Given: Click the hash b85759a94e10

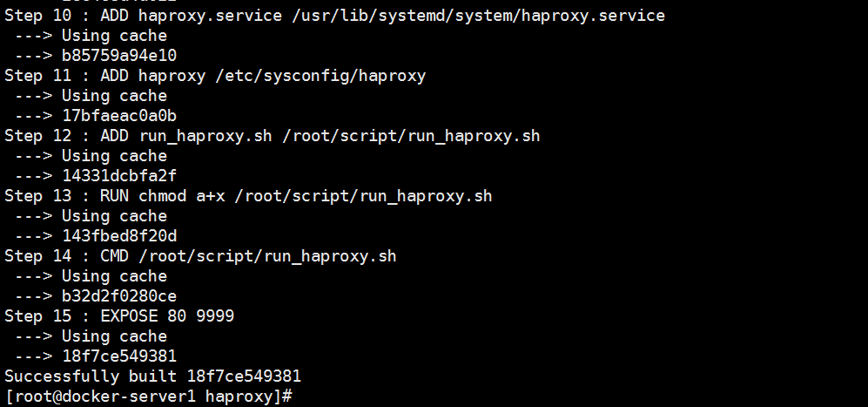Looking at the screenshot, I should tap(119, 56).
